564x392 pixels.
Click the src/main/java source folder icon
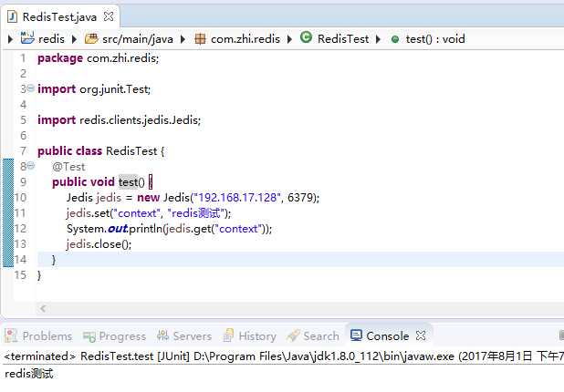pos(91,38)
